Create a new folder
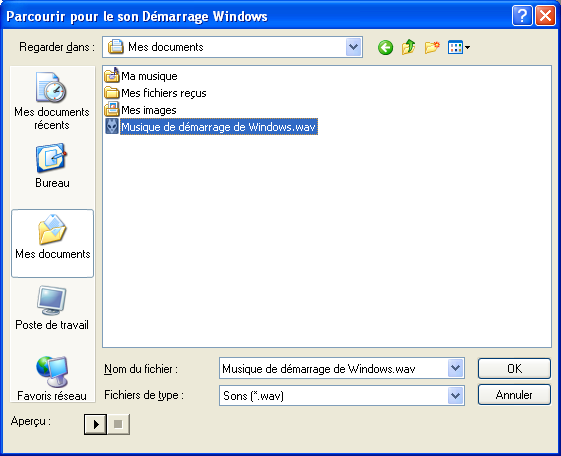The height and width of the screenshot is (456, 561). (432, 47)
